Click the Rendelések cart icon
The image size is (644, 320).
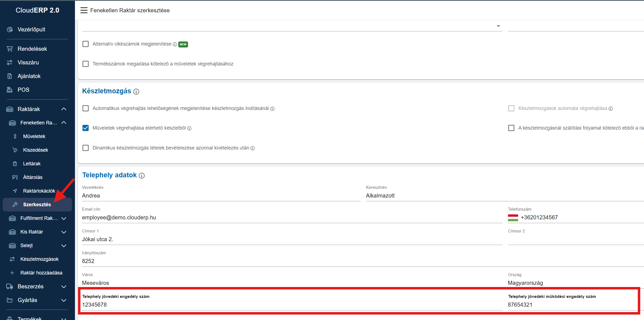(x=10, y=49)
